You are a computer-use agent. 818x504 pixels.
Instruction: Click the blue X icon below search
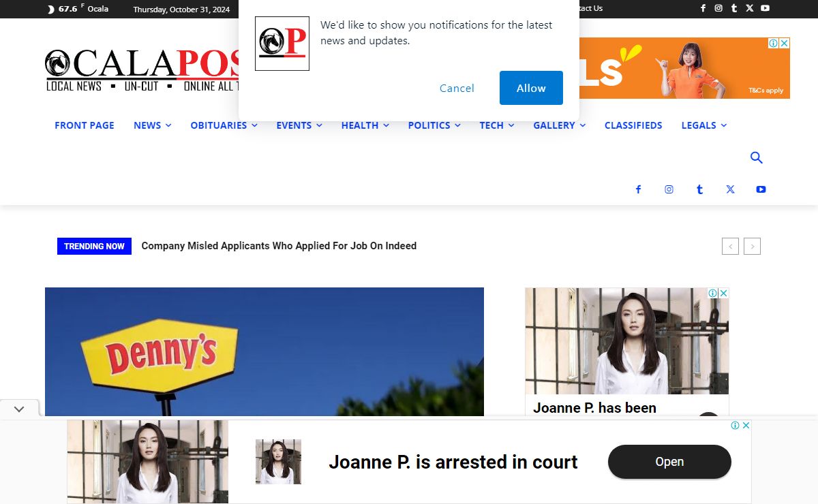[730, 189]
